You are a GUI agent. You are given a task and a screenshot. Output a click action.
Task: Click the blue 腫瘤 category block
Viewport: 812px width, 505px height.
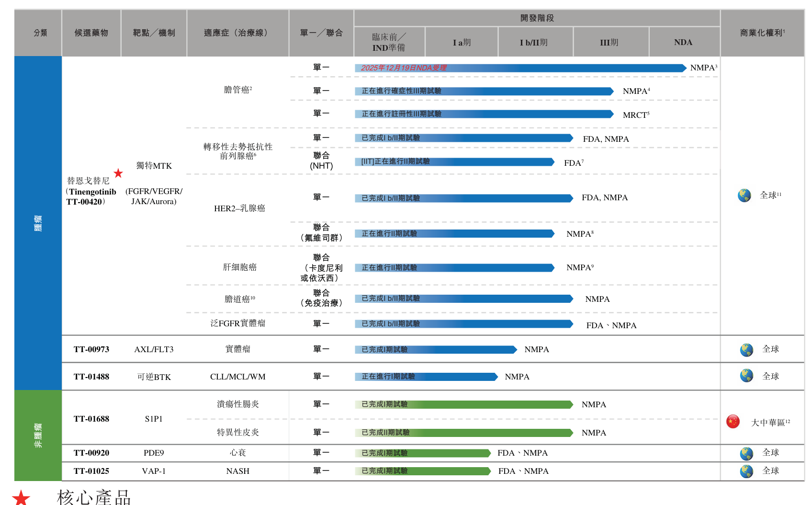pyautogui.click(x=38, y=223)
